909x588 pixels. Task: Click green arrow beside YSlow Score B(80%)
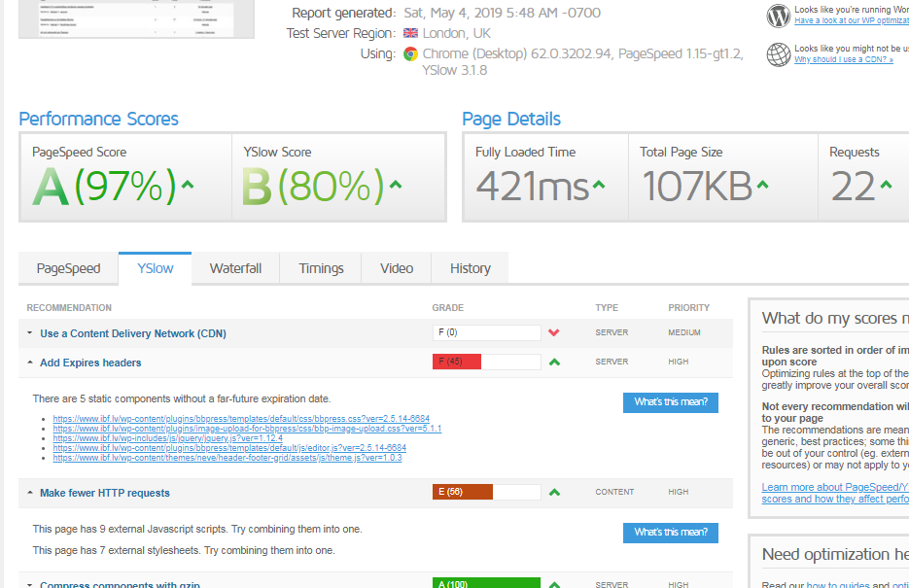point(396,184)
